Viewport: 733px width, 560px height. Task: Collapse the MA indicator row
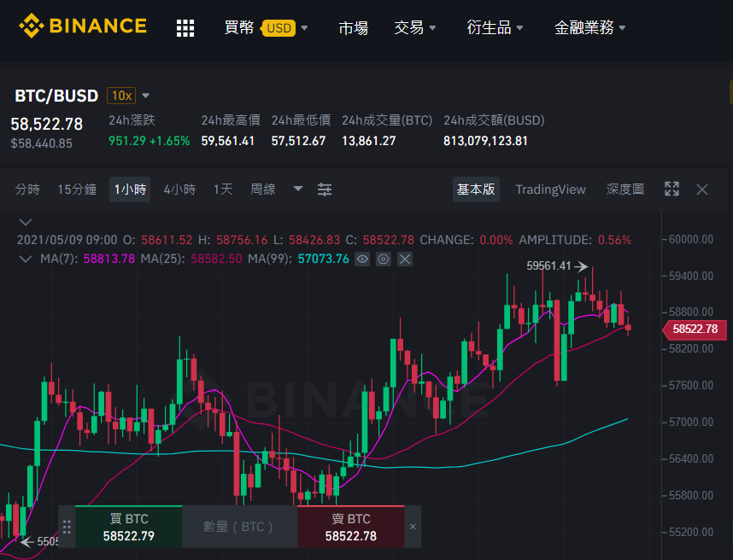[x=26, y=259]
